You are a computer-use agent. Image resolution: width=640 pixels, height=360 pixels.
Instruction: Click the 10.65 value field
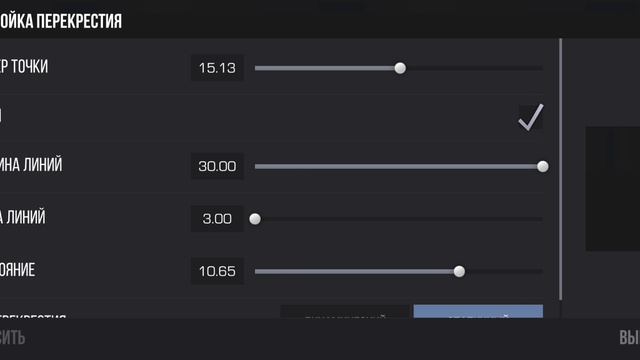[217, 271]
